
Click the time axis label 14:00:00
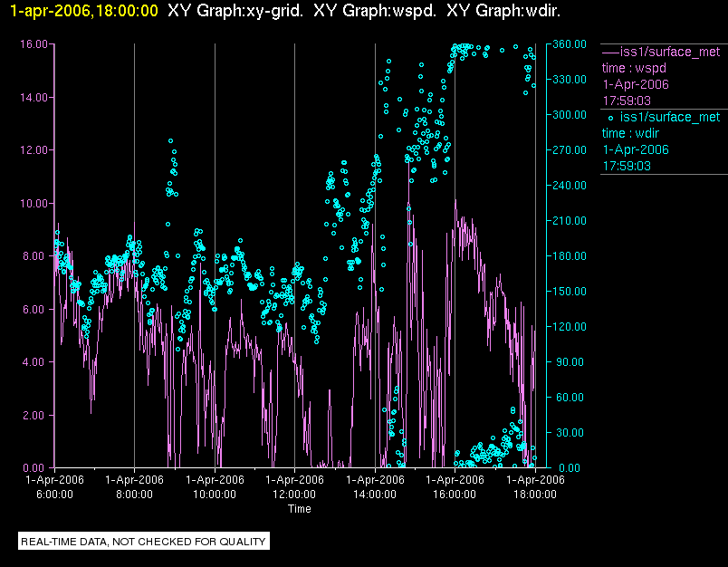(375, 495)
